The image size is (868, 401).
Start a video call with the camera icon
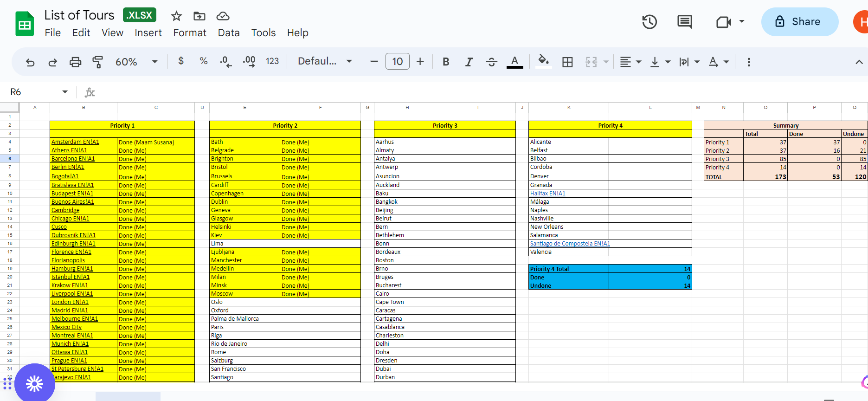(723, 22)
